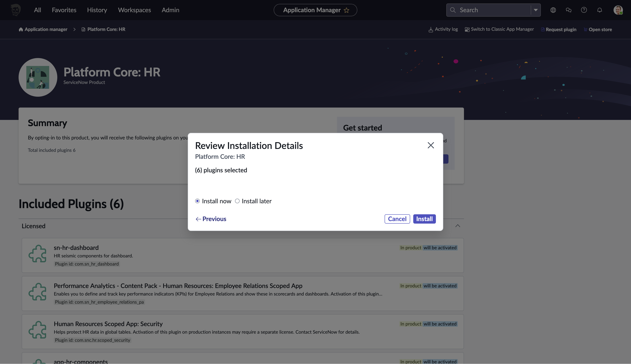Image resolution: width=631 pixels, height=364 pixels.
Task: Go back with the Previous link
Action: point(211,219)
